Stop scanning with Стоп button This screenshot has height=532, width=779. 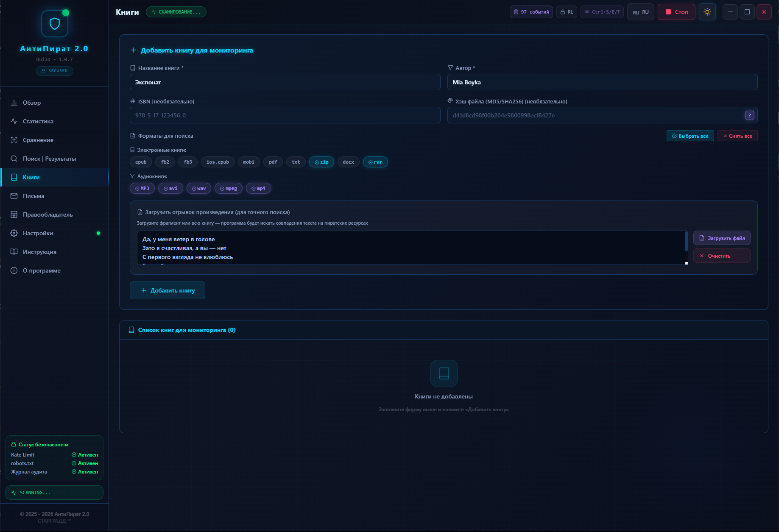(676, 12)
